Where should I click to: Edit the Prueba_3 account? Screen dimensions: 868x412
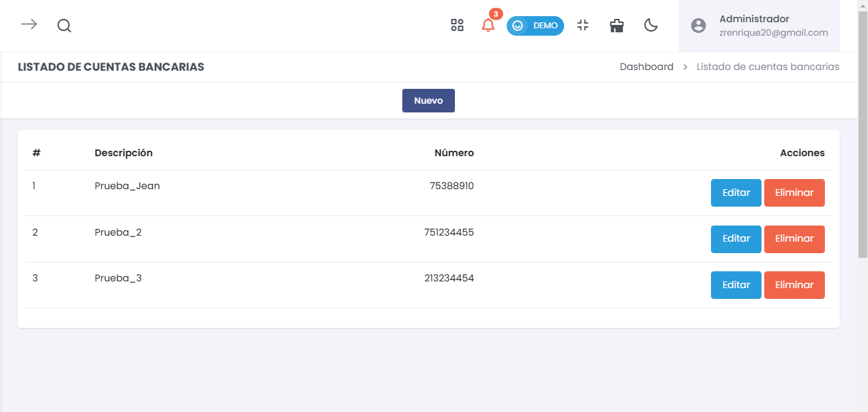click(735, 285)
